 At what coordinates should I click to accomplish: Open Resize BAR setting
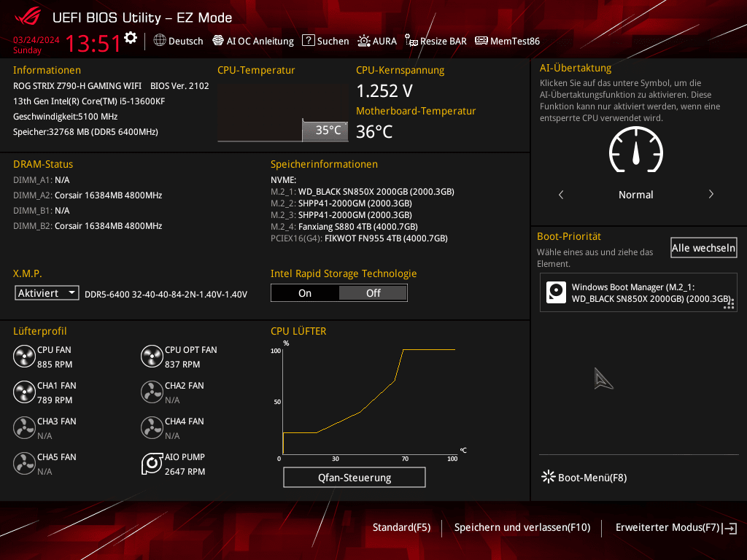(443, 41)
